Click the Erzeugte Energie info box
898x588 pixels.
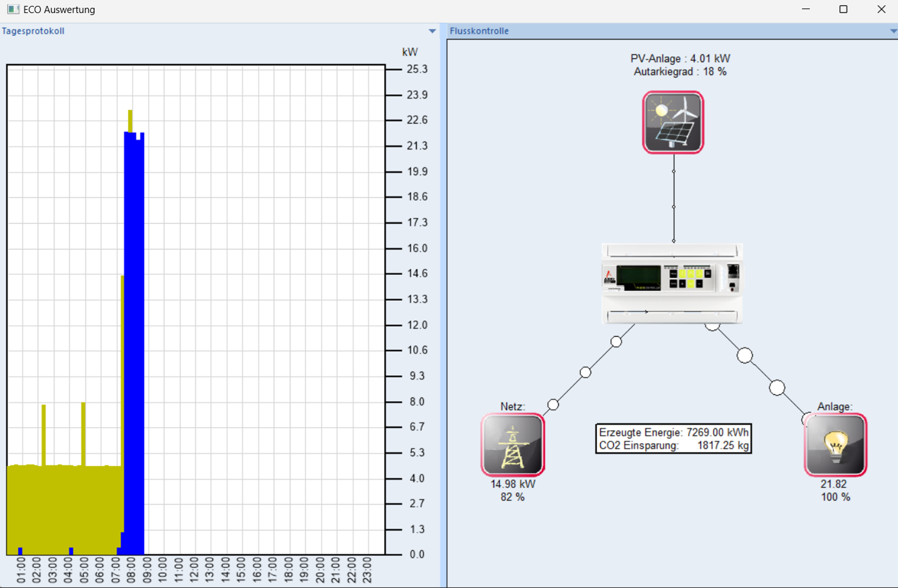(x=673, y=439)
